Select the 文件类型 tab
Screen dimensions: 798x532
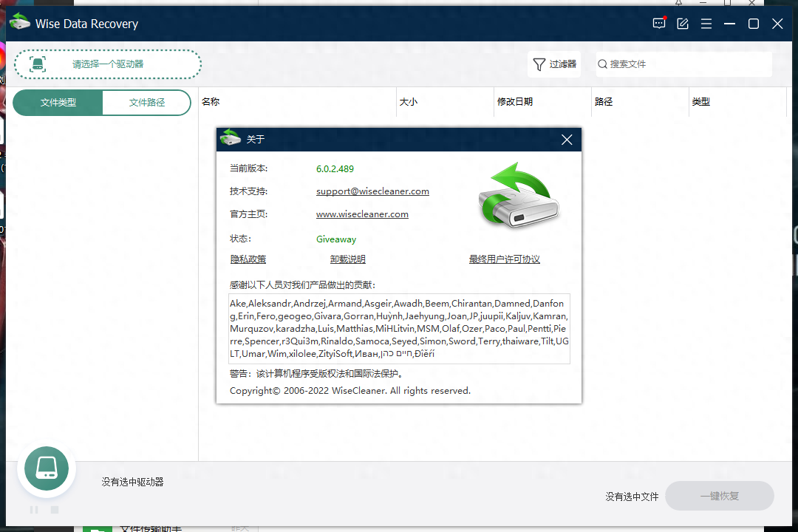(57, 103)
